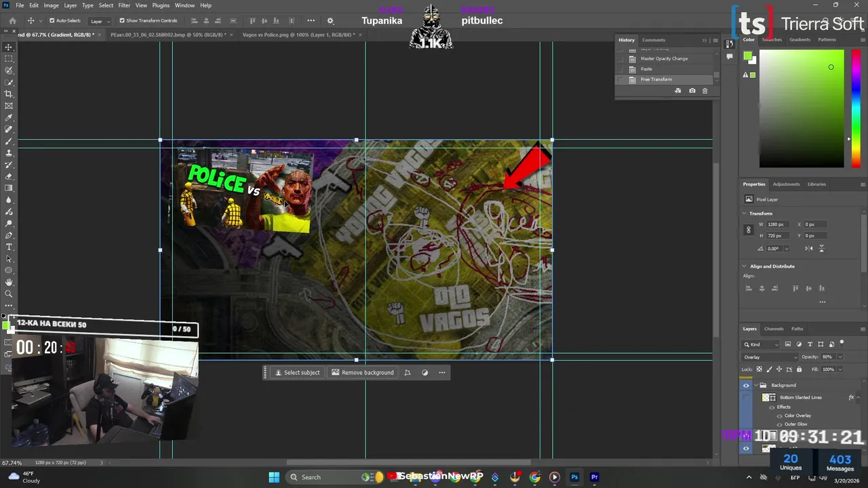Image resolution: width=868 pixels, height=488 pixels.
Task: Align left edges in options bar
Action: [x=195, y=20]
